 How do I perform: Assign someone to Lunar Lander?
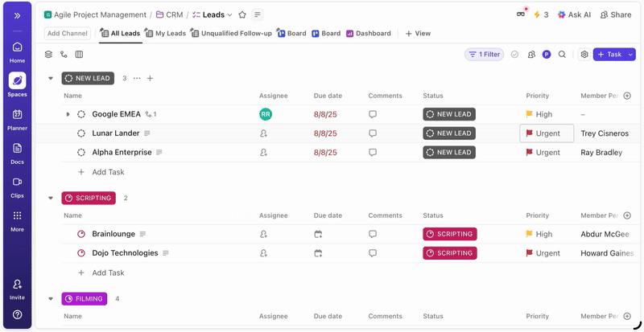(264, 133)
